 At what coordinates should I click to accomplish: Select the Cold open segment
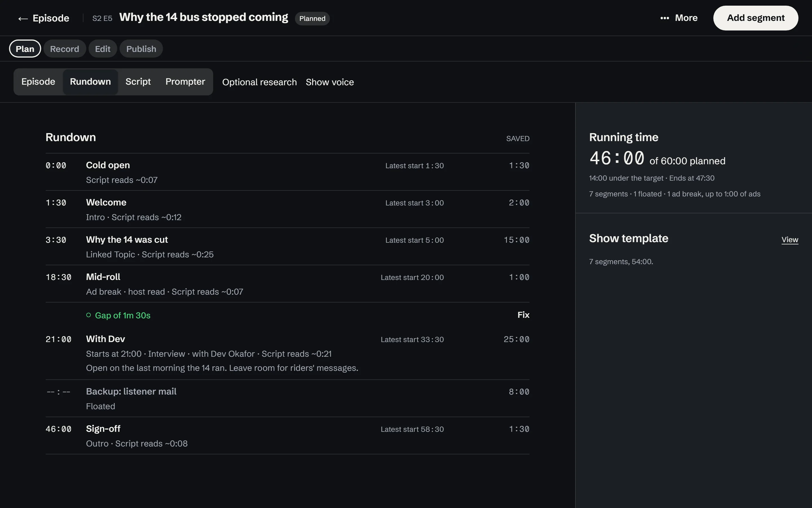288,172
